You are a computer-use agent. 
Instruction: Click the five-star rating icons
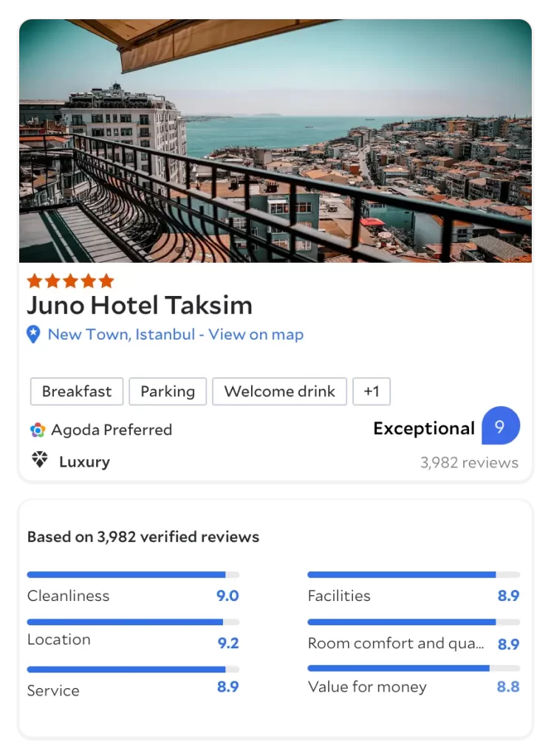70,281
